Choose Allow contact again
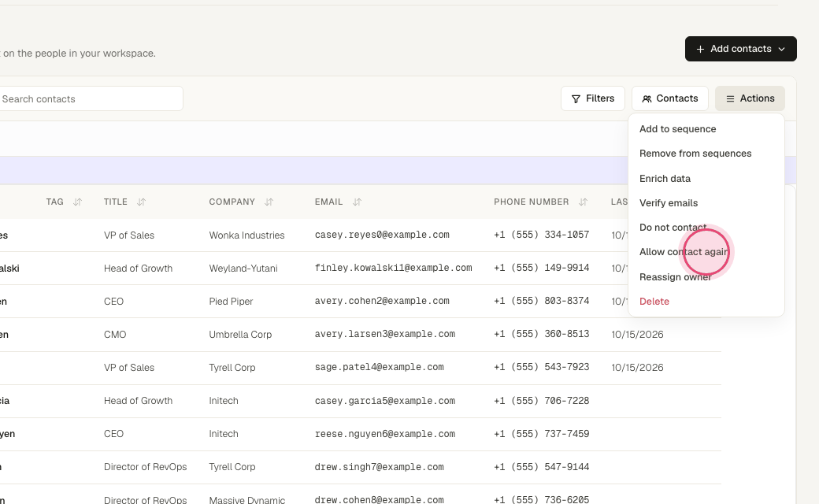 pyautogui.click(x=684, y=252)
